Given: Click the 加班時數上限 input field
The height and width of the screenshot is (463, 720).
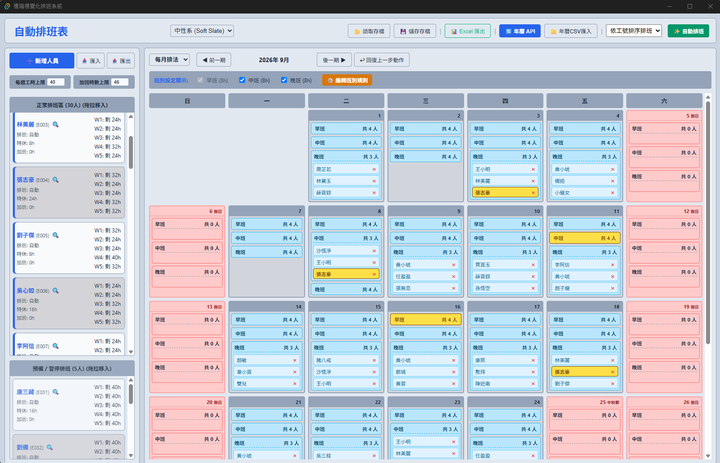Looking at the screenshot, I should [x=120, y=82].
